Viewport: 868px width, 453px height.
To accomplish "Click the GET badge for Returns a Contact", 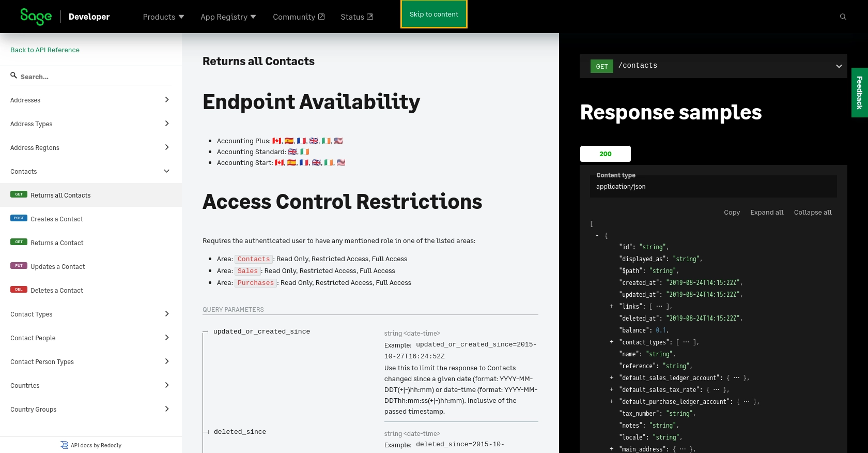I will point(19,242).
